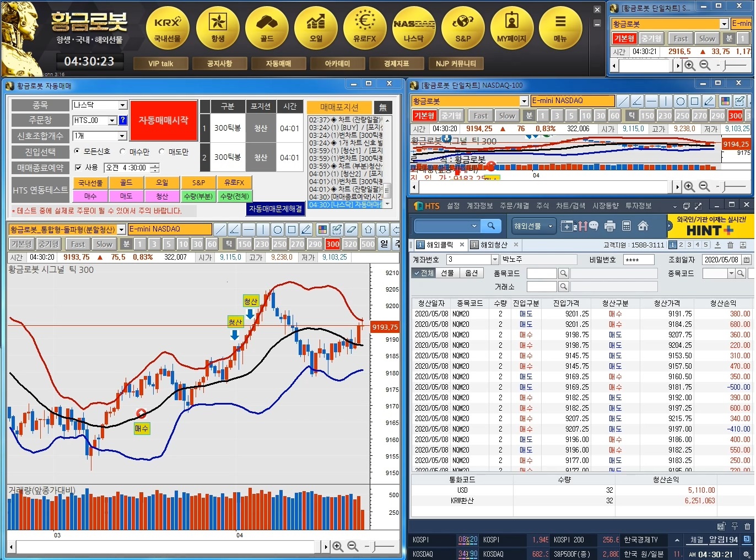
Task: Open the 골드 gold circle icon
Action: pyautogui.click(x=267, y=28)
